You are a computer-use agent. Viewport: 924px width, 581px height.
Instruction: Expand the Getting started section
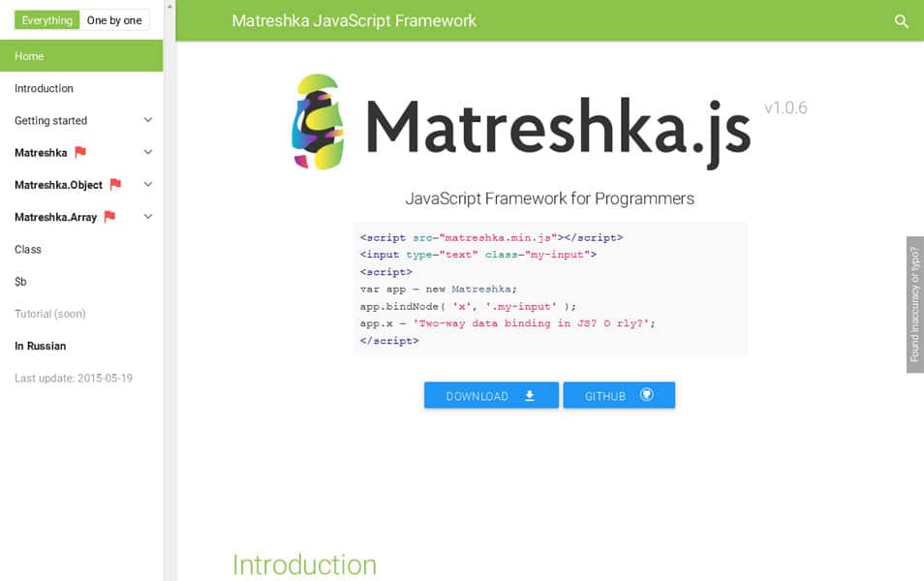(148, 120)
